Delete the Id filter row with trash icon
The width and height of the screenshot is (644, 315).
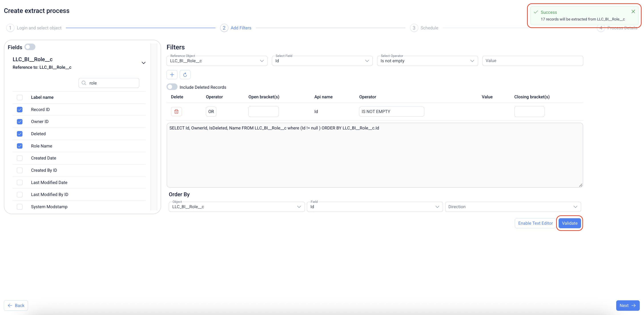(x=176, y=111)
